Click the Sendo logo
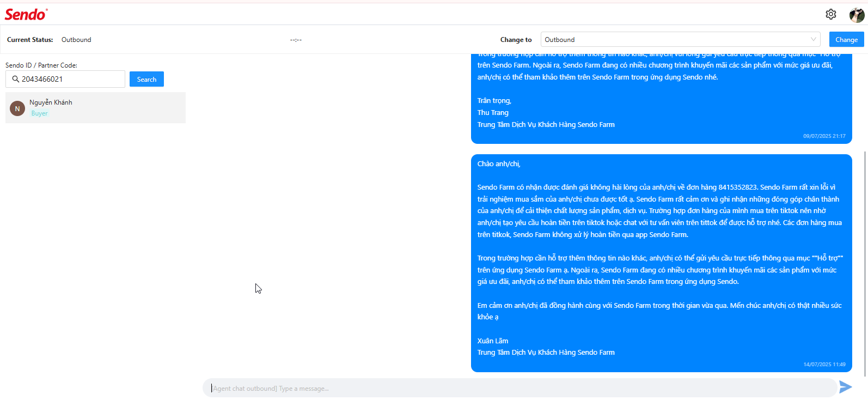 (26, 14)
